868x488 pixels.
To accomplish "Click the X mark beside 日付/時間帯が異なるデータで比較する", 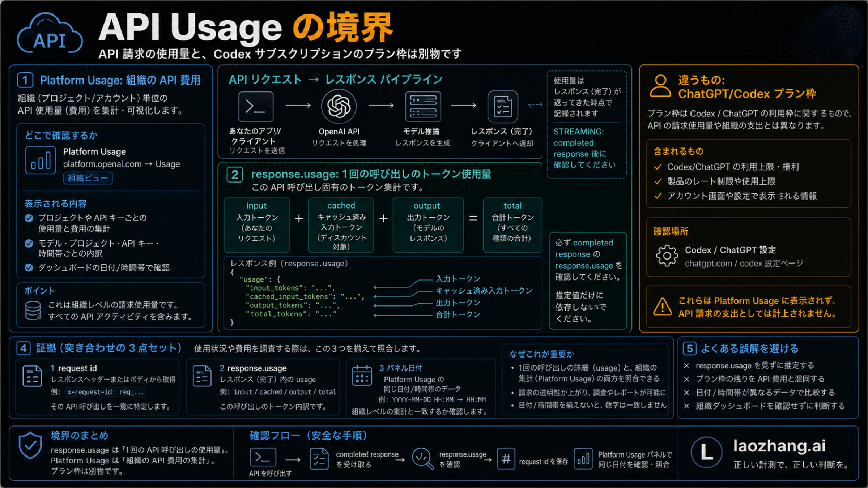I will pyautogui.click(x=686, y=393).
